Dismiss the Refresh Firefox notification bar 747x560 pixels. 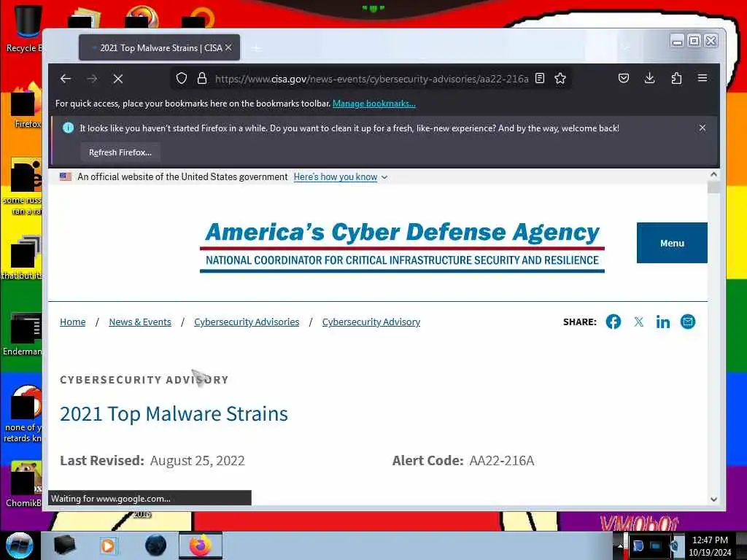[703, 128]
